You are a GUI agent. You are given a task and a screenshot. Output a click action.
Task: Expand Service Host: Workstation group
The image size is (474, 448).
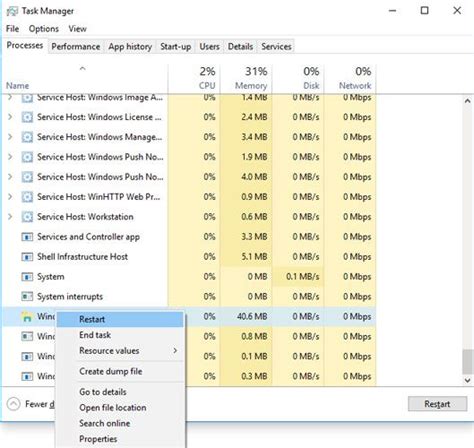click(x=10, y=217)
